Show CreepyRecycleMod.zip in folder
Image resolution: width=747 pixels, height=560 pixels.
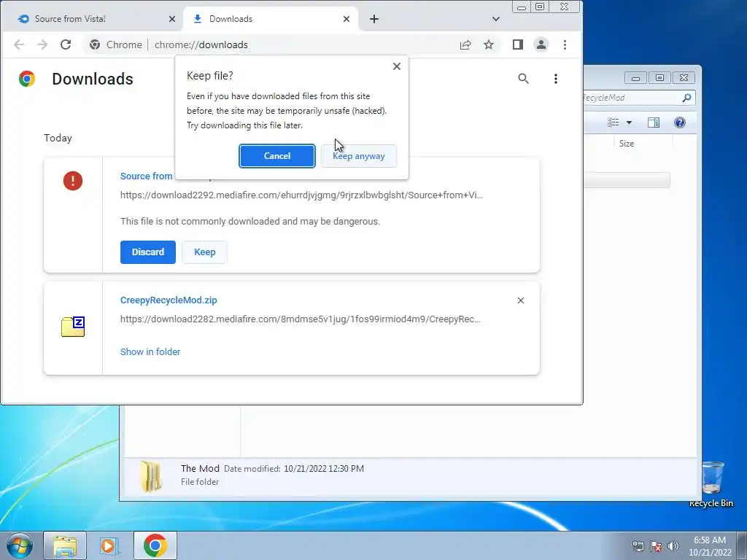tap(150, 352)
